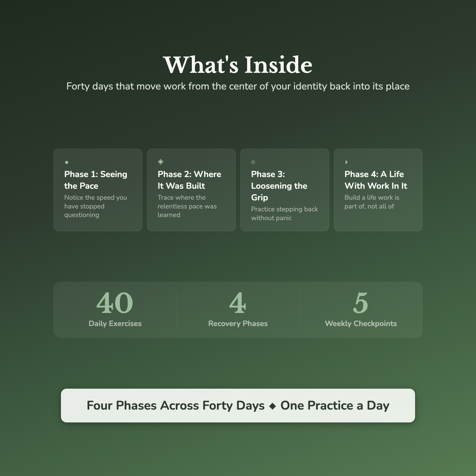Click 'Notice the speed you have stopped questioning'
This screenshot has width=476, height=476.
(96, 206)
